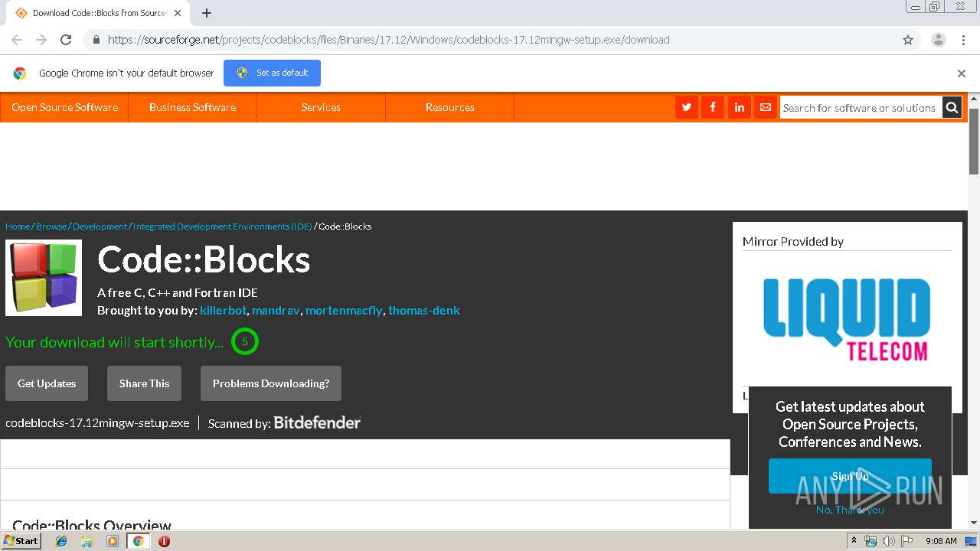This screenshot has width=980, height=551.
Task: Click the Sign Up button
Action: pyautogui.click(x=850, y=476)
